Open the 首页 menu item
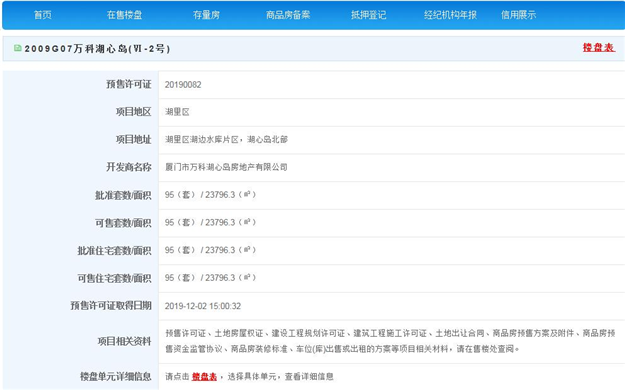 [x=43, y=15]
